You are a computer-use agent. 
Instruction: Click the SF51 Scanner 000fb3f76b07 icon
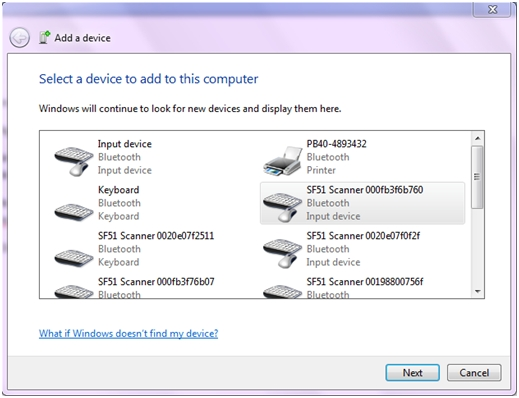tap(74, 291)
